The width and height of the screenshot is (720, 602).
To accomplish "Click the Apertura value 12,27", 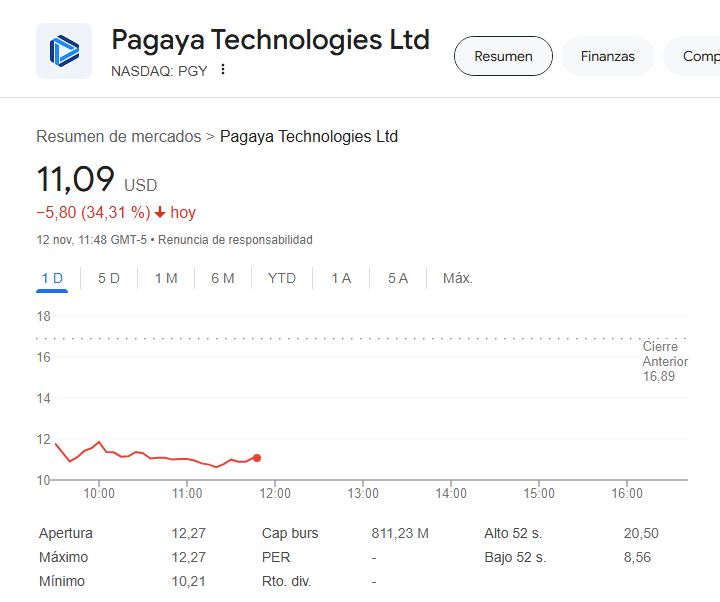I will tap(189, 533).
